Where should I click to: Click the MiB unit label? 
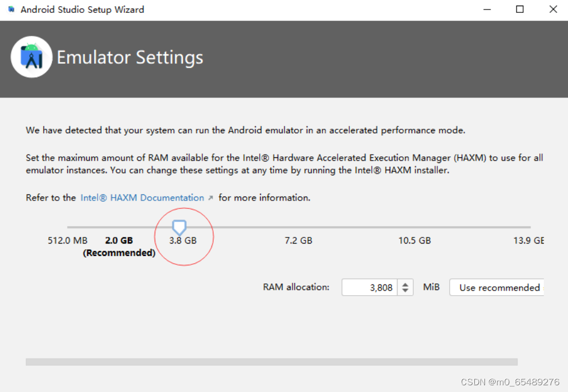pos(431,287)
